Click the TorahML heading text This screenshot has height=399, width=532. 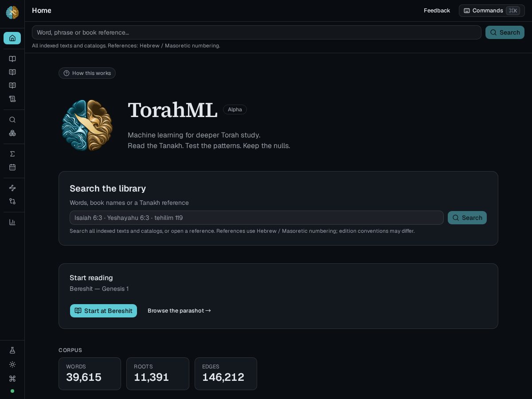[x=172, y=110]
